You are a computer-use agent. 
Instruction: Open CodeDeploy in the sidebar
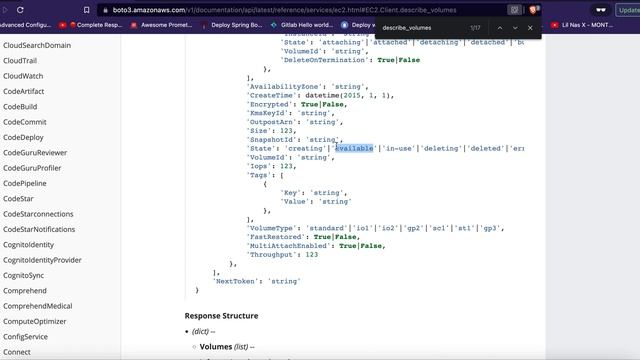[x=23, y=137]
